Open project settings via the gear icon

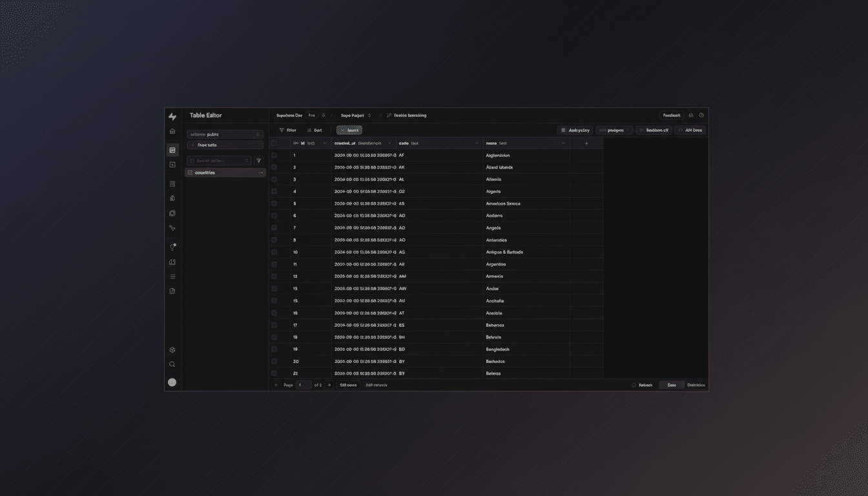pos(172,349)
